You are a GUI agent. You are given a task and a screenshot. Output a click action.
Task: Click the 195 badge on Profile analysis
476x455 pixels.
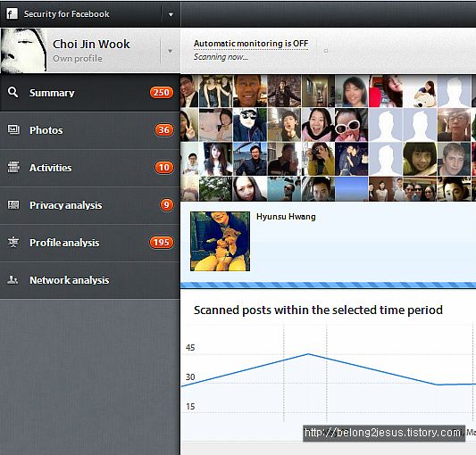[161, 243]
